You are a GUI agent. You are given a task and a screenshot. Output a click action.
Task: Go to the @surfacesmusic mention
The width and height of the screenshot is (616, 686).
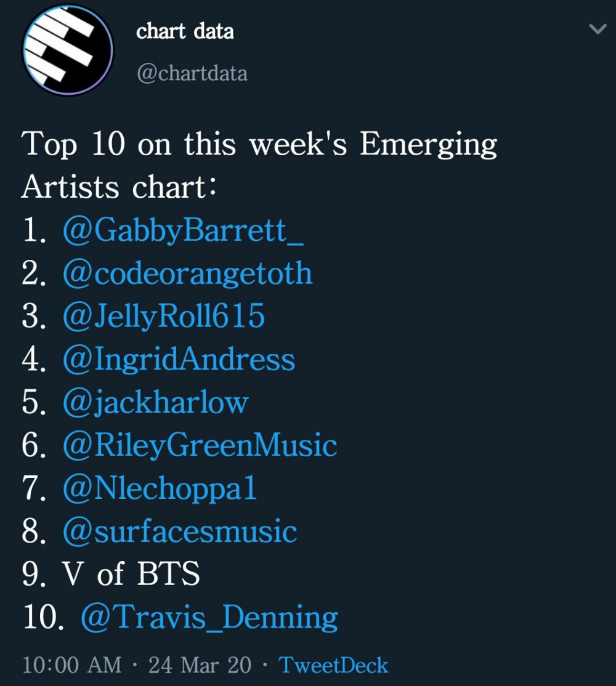180,531
